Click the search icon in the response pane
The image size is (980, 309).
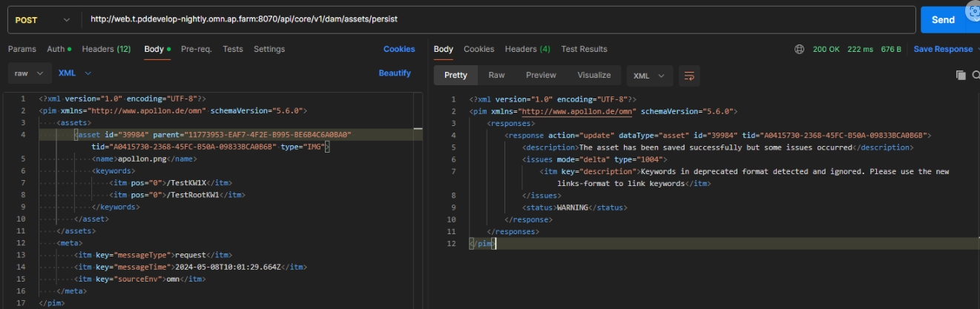[976, 76]
